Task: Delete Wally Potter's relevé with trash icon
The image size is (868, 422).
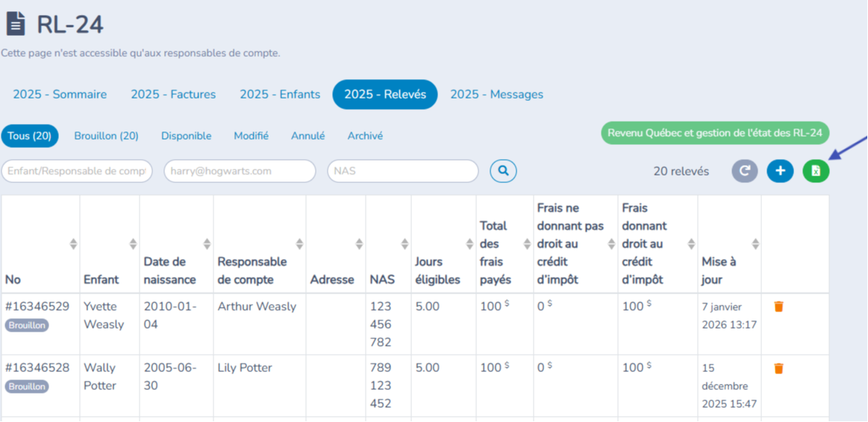Action: pyautogui.click(x=778, y=368)
